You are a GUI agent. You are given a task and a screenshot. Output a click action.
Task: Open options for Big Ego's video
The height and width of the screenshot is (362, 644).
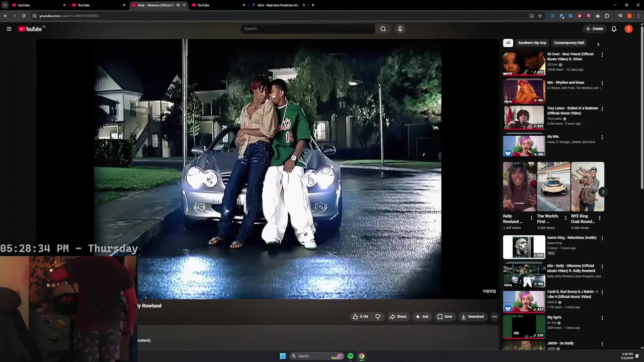[x=602, y=318]
